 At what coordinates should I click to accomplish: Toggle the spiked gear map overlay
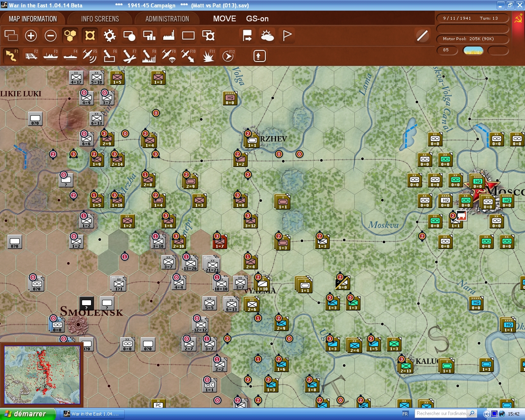pos(110,36)
